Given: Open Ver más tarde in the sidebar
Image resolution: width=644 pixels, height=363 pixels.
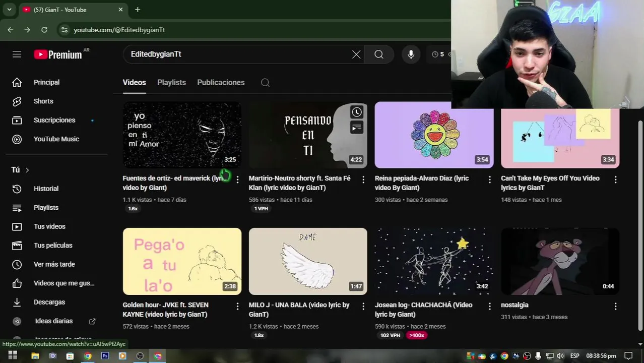Looking at the screenshot, I should coord(54,264).
